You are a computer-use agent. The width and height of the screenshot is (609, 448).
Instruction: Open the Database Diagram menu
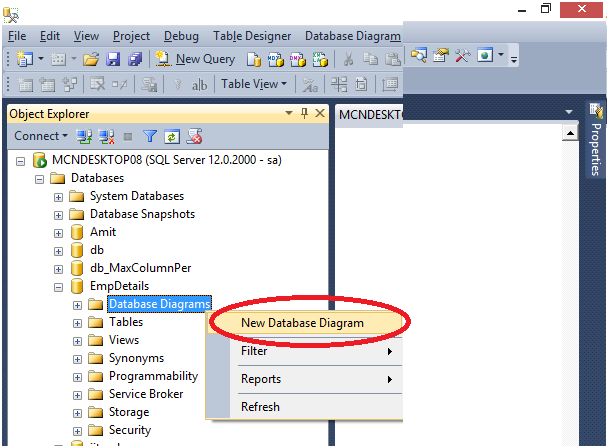(353, 36)
